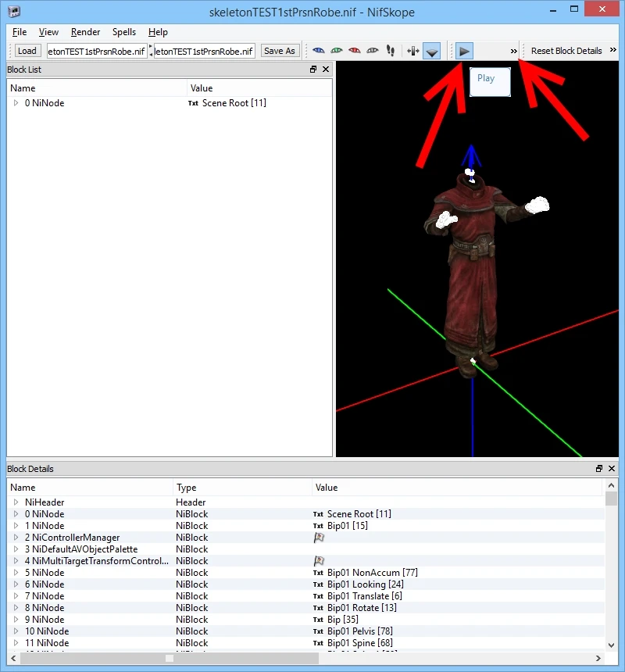
Task: Click the Txt icon beside Bip01 Translate [6]
Action: tap(318, 596)
